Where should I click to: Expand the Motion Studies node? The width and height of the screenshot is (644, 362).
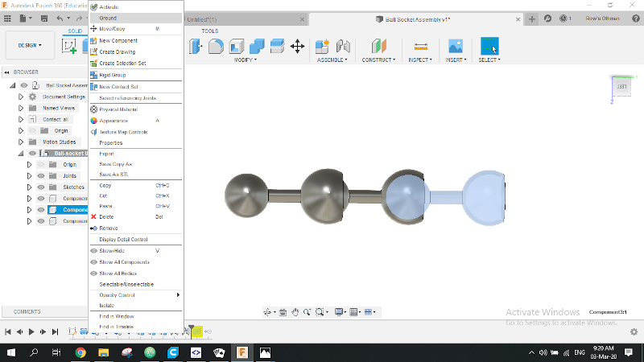(x=21, y=142)
